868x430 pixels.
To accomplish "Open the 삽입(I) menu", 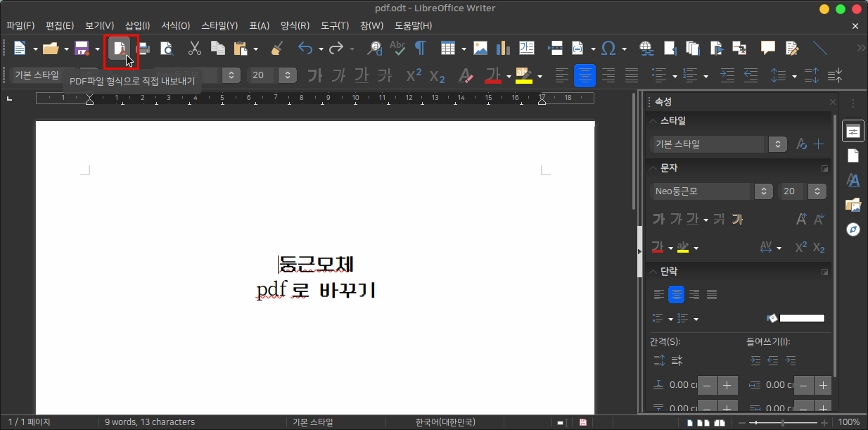I will pos(137,25).
